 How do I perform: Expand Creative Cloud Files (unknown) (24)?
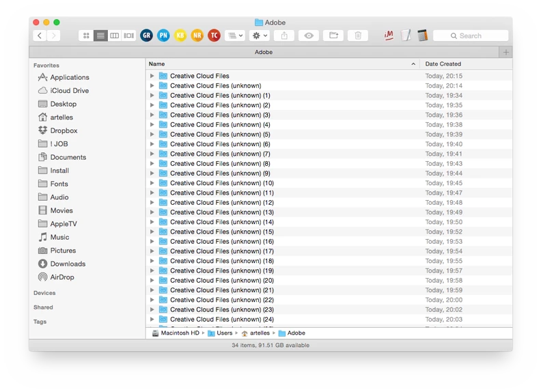(152, 319)
